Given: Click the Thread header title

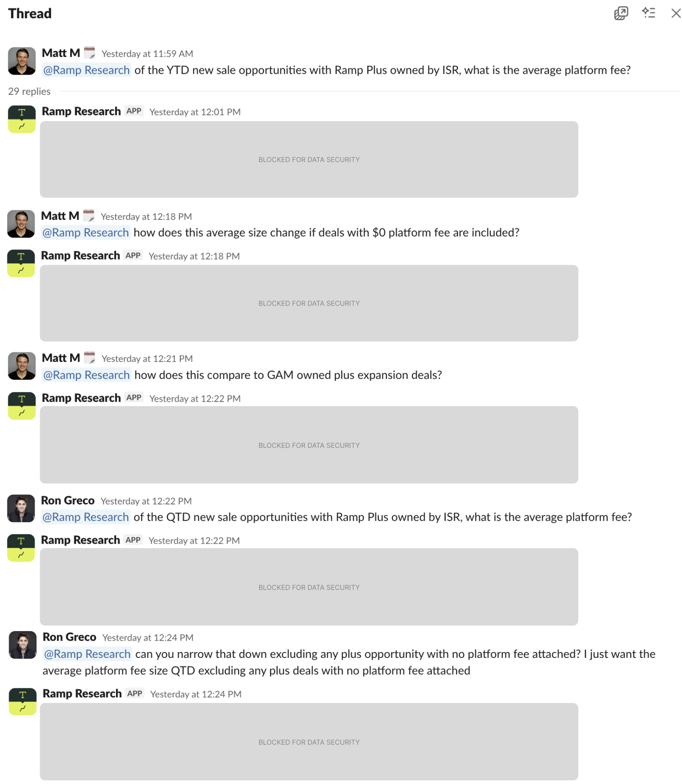Looking at the screenshot, I should coord(29,13).
